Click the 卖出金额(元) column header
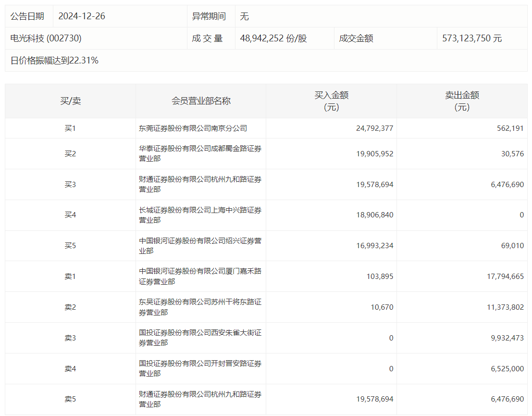 pyautogui.click(x=462, y=101)
